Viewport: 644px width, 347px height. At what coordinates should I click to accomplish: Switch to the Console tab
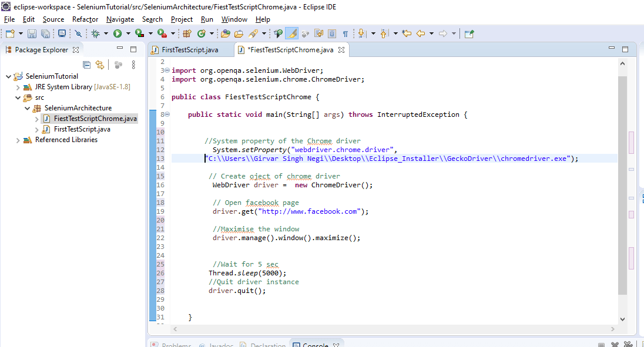(x=314, y=345)
